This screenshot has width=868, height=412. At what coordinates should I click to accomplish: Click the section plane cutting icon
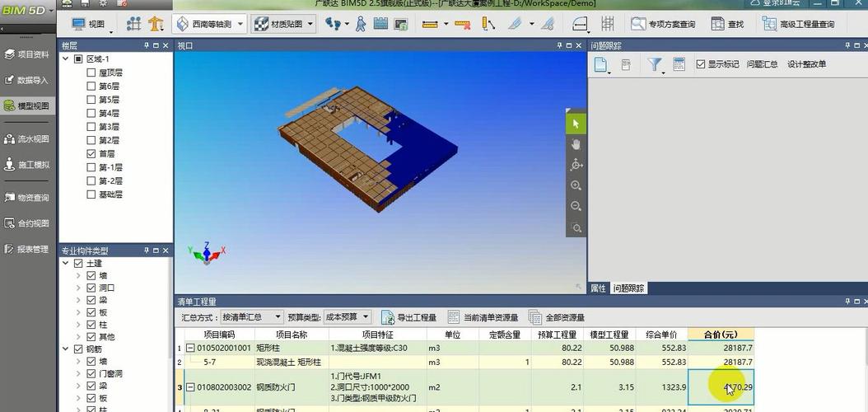(516, 24)
